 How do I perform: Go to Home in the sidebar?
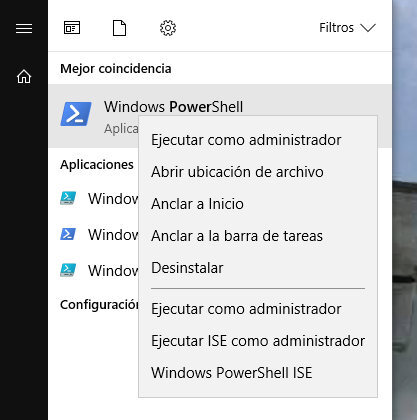24,76
